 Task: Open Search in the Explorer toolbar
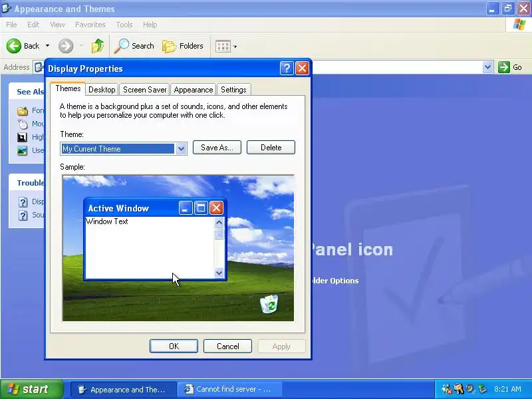134,46
